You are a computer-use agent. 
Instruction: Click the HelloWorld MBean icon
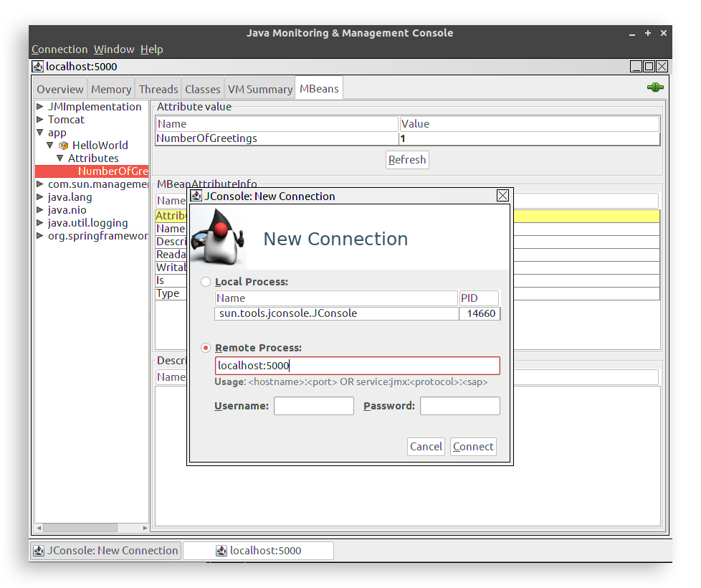click(x=64, y=146)
